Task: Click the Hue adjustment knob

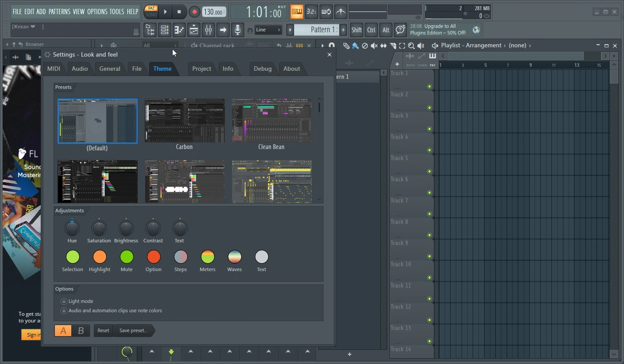Action: 72,228
